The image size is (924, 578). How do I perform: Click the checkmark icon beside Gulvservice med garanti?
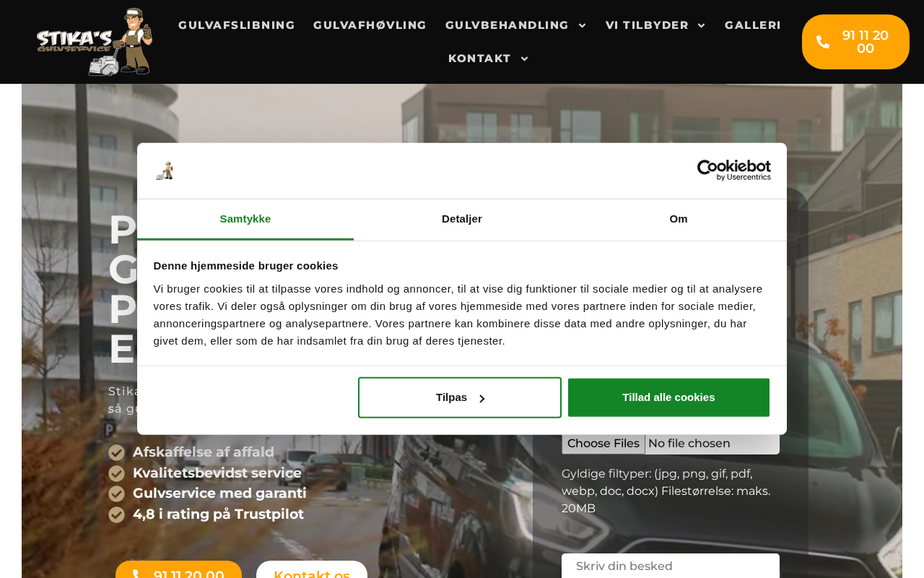[116, 493]
